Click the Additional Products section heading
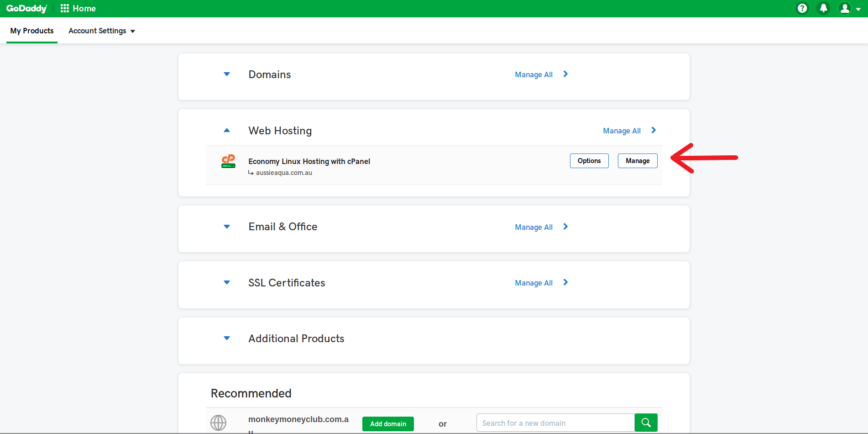The height and width of the screenshot is (434, 868). pos(296,339)
